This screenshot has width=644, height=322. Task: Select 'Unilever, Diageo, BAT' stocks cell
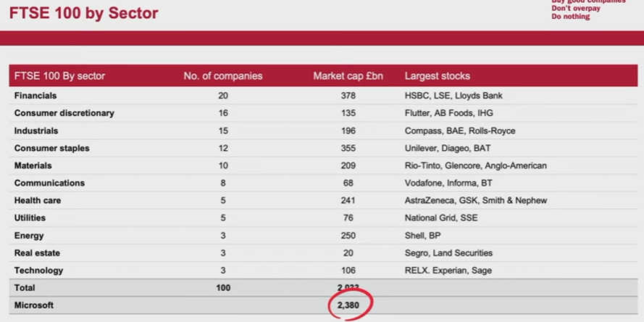(448, 148)
